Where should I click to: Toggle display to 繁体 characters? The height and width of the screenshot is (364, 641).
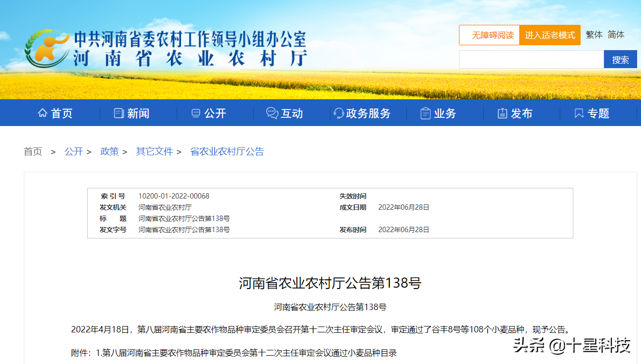point(594,35)
